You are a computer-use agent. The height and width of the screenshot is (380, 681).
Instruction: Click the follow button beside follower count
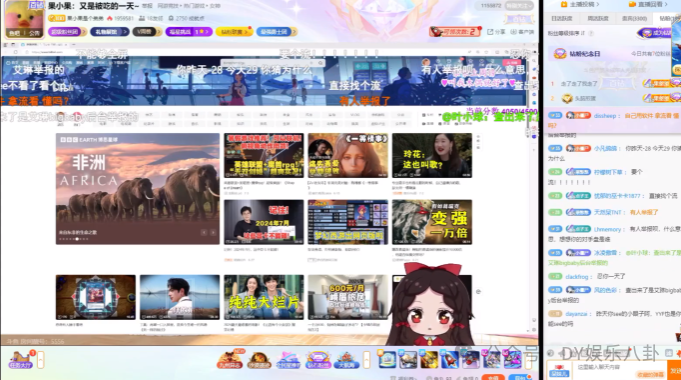(x=519, y=6)
